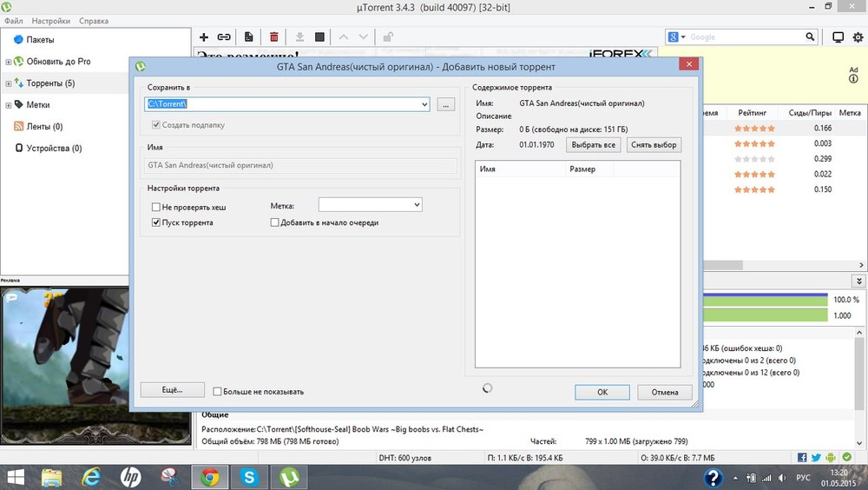
Task: Expand 'Обновить до Pro' tree node
Action: [9, 62]
